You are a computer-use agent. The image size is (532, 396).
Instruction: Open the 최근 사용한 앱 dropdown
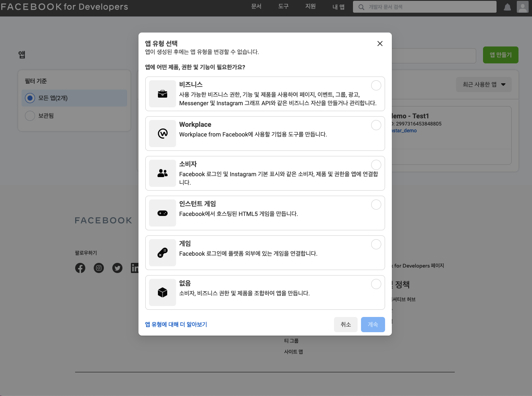tap(484, 85)
